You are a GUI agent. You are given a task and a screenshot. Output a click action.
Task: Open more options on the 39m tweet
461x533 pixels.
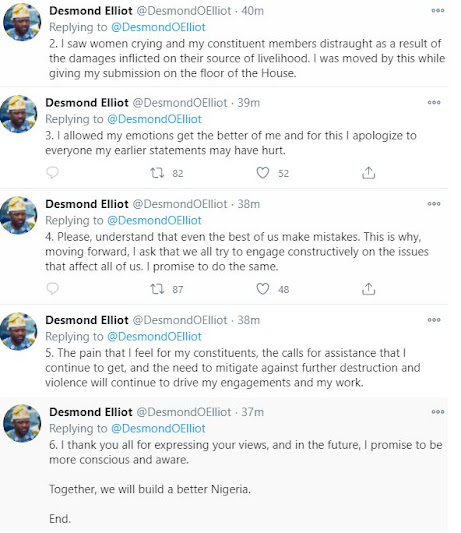point(434,102)
